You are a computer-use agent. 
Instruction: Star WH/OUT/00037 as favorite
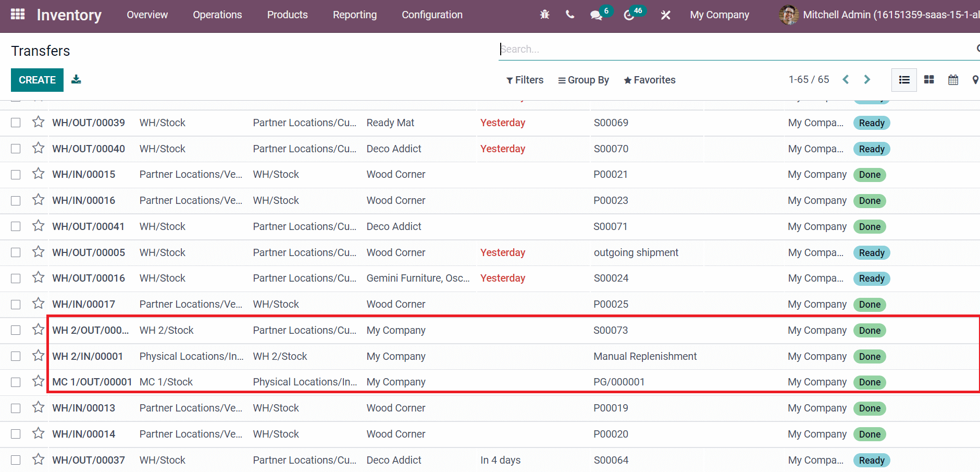38,459
